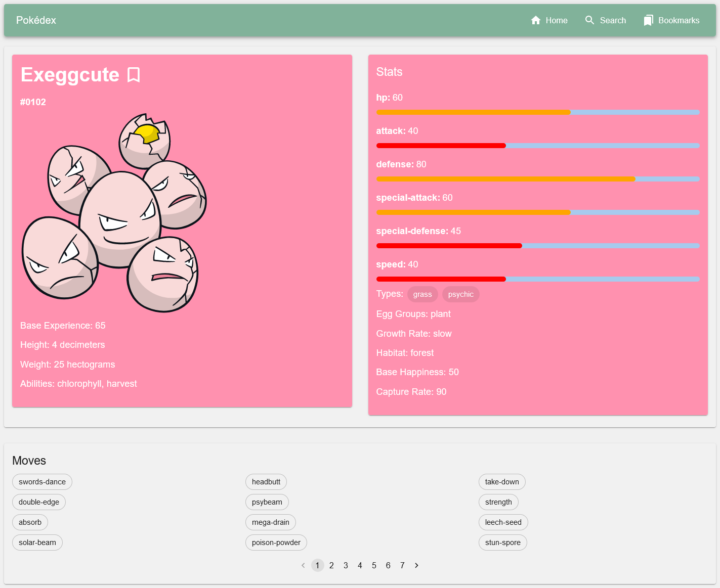Click 'Abilities: chlorophyll, harvest' text
The height and width of the screenshot is (588, 720).
(78, 384)
